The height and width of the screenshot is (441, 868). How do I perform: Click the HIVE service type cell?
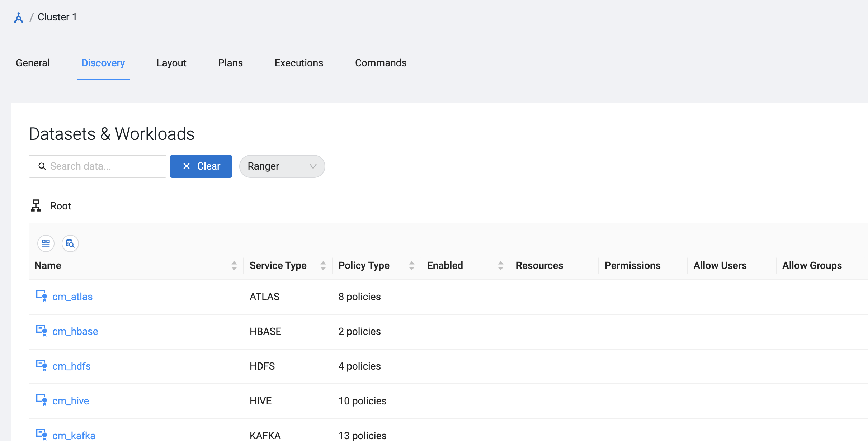pyautogui.click(x=261, y=401)
